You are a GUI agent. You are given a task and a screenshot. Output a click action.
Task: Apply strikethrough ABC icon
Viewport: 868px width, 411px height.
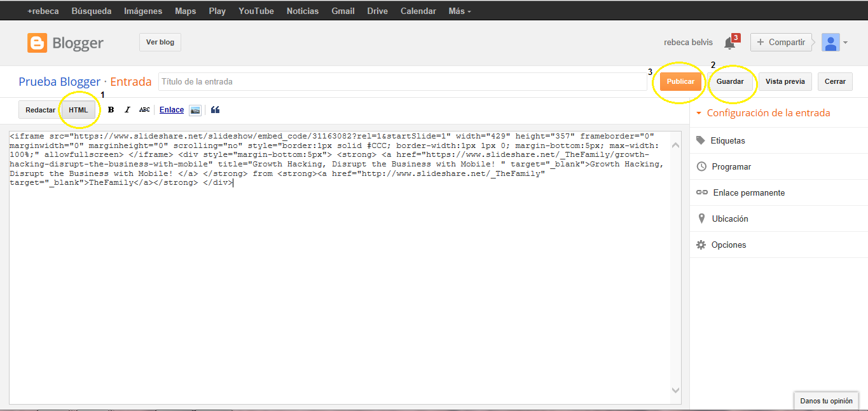144,110
